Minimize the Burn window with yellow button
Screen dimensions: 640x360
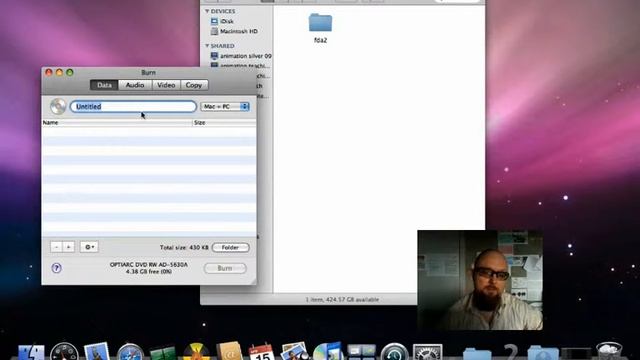coord(60,72)
